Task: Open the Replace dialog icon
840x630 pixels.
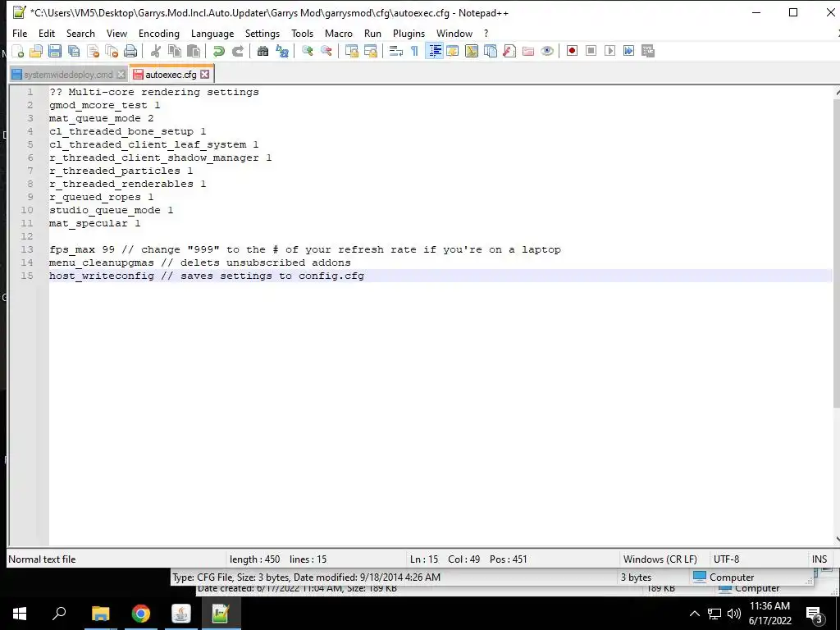Action: click(282, 51)
